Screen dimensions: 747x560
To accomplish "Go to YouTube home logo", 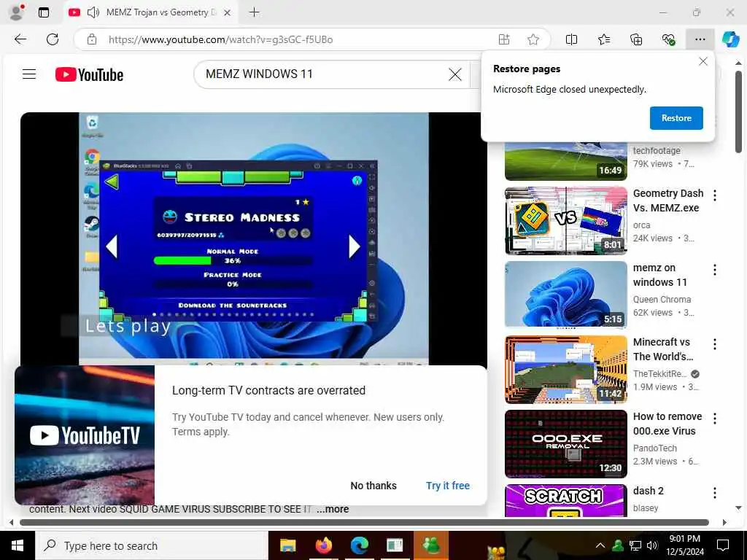I will click(89, 74).
